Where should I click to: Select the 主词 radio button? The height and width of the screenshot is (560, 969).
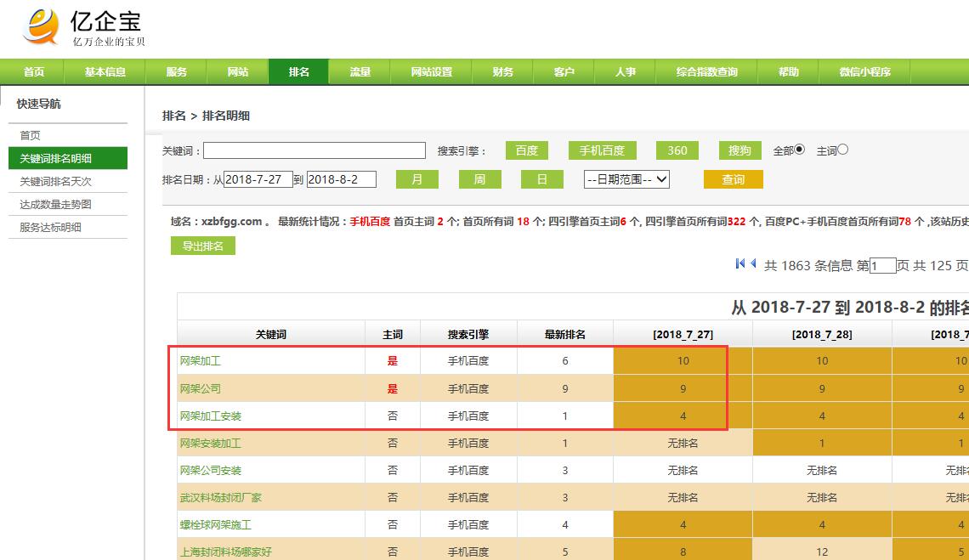pyautogui.click(x=843, y=150)
